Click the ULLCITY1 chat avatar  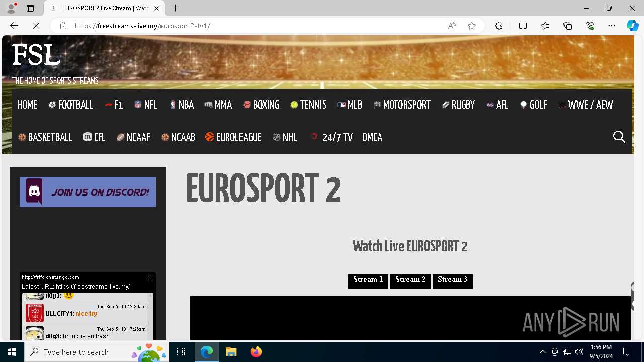[35, 313]
